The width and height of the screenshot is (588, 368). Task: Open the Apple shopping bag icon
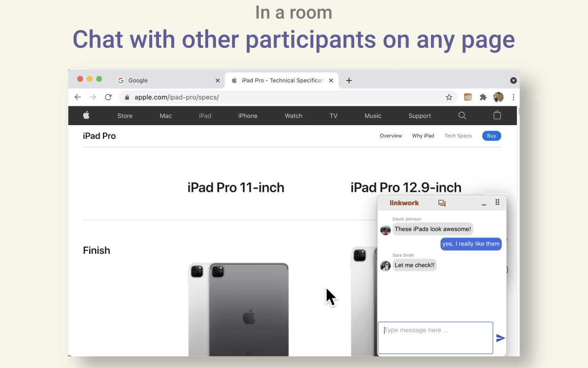click(497, 115)
